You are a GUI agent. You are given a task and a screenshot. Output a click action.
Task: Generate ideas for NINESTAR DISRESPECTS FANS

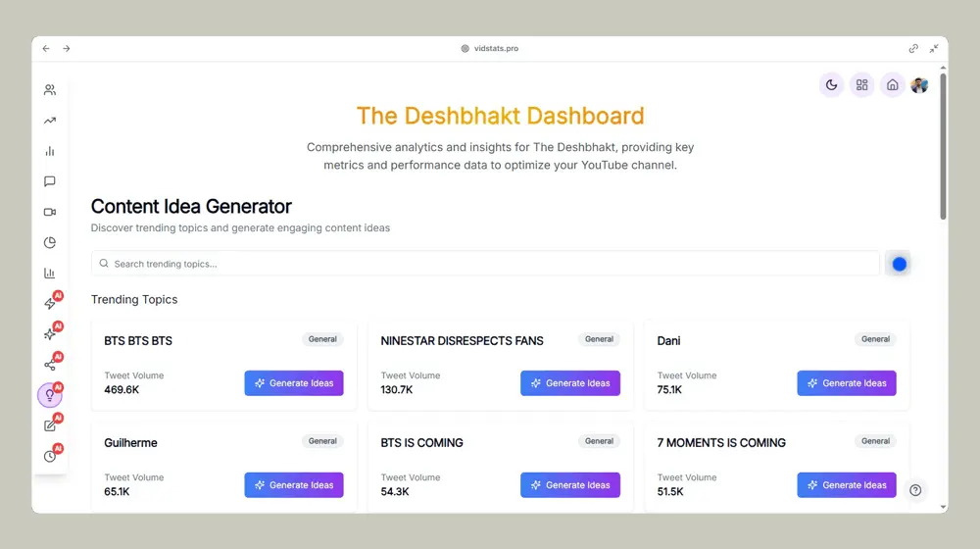pos(570,383)
